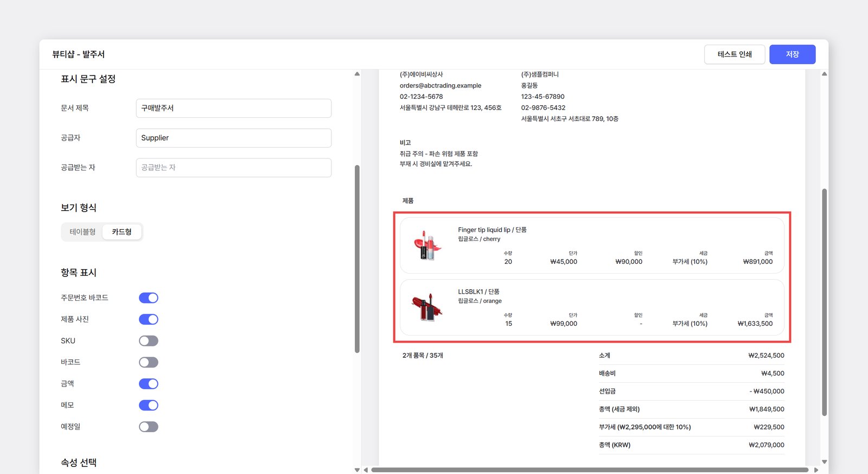Click the preview scroll-down arrow

(x=824, y=462)
